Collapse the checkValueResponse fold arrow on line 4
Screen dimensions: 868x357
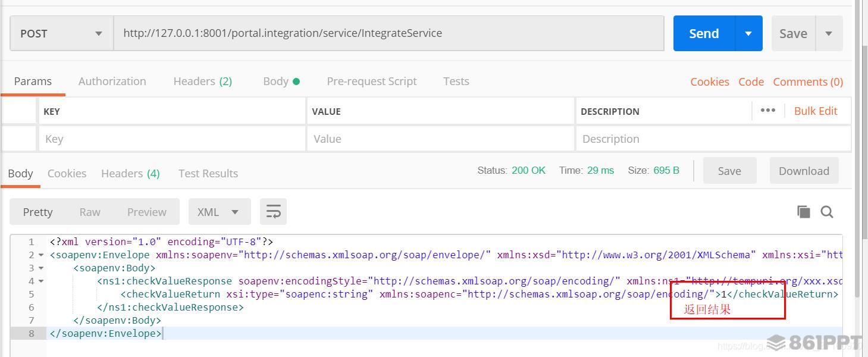point(41,281)
